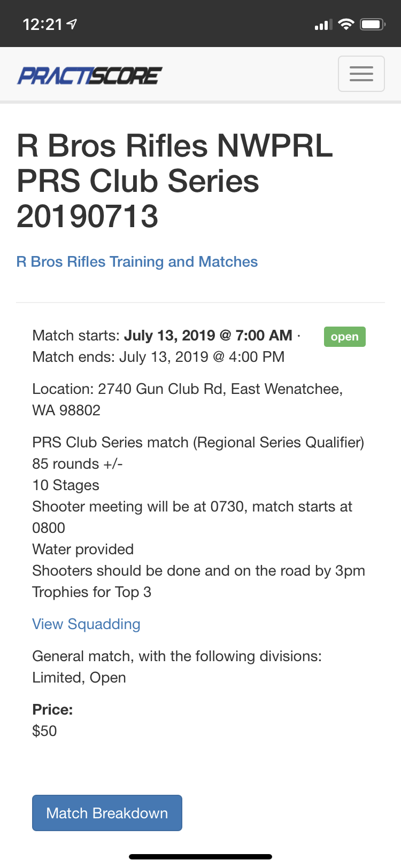Tap the match ends time line
Image resolution: width=401 pixels, height=868 pixels.
click(x=158, y=357)
